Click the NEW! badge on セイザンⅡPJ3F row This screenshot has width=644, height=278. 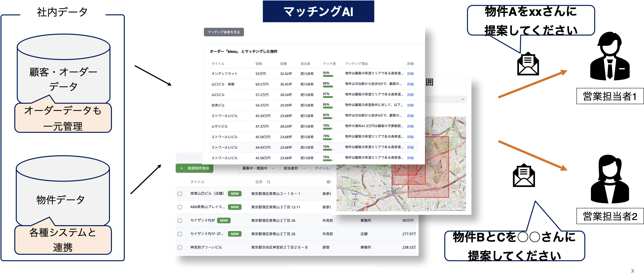[224, 220]
